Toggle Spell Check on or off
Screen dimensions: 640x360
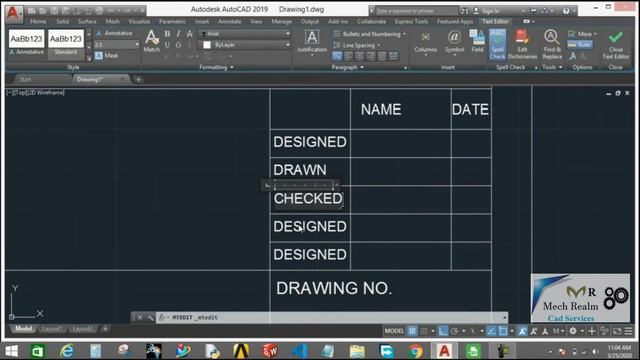pyautogui.click(x=497, y=44)
